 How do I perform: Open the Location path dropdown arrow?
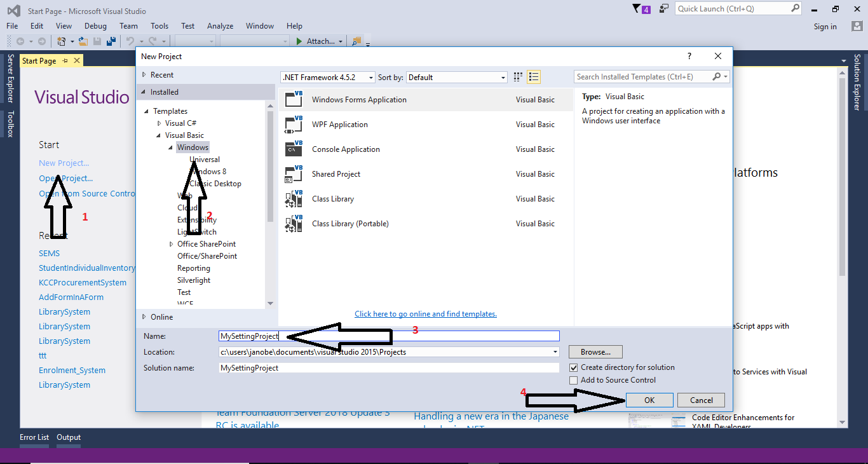point(555,351)
